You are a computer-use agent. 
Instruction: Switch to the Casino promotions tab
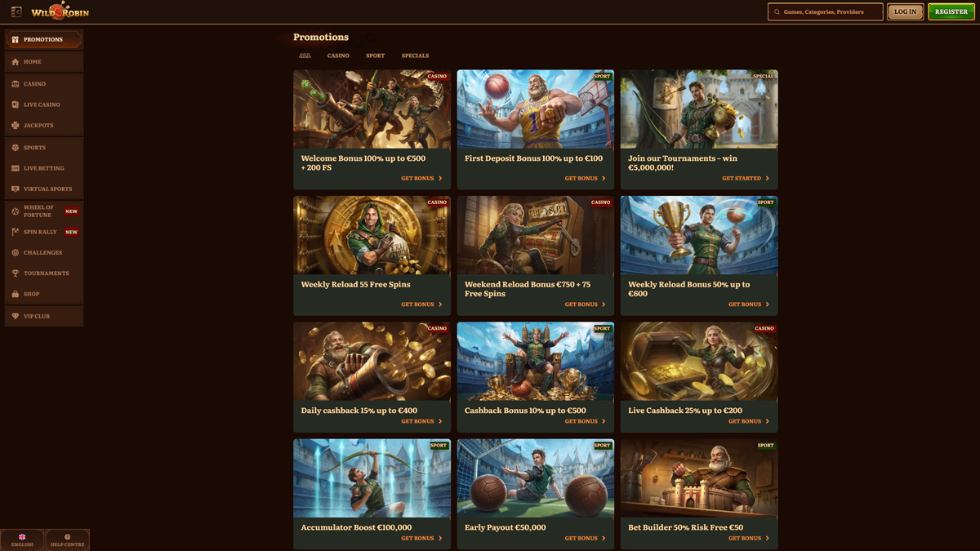(x=338, y=56)
